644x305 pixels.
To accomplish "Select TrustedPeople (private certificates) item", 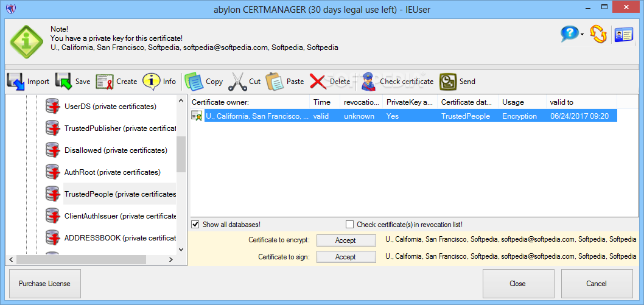I will (121, 194).
